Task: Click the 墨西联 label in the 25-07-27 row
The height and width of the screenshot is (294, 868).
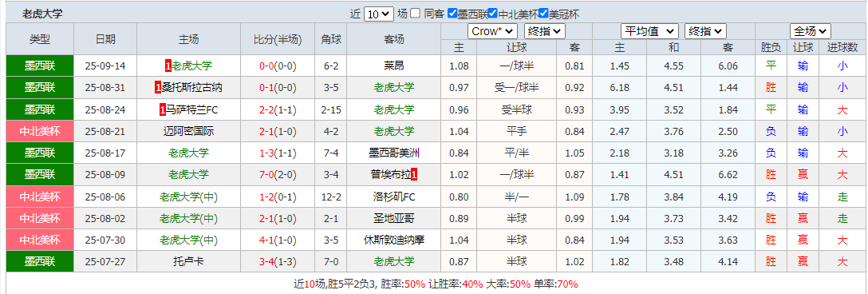Action: click(x=40, y=261)
